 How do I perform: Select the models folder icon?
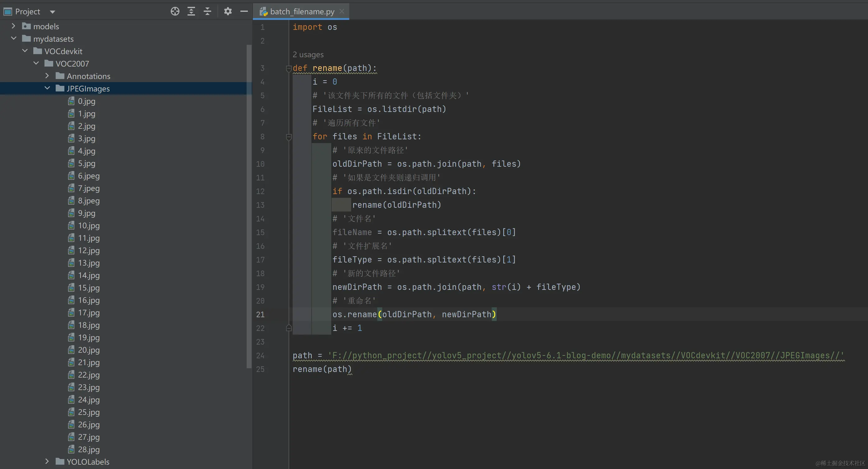(26, 26)
